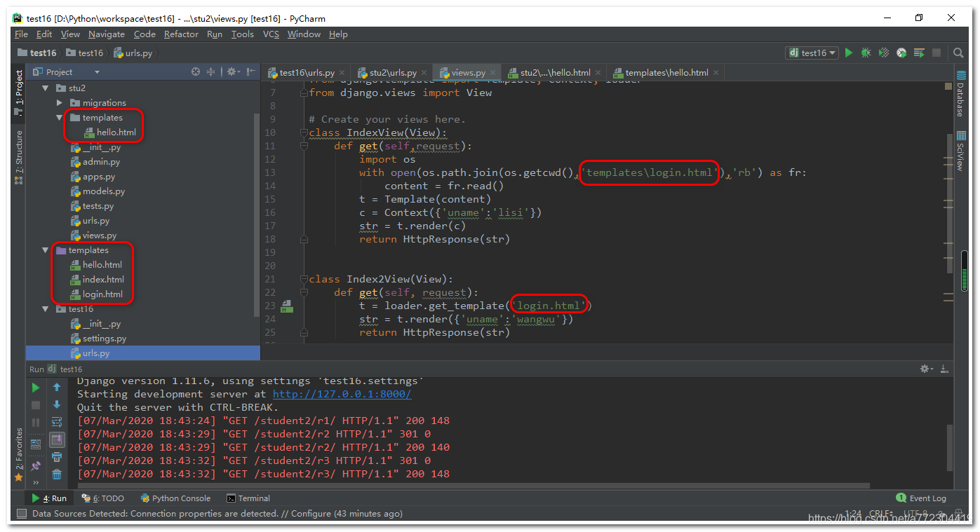Open the Database side panel
Screen dimensions: 980x532
point(960,93)
